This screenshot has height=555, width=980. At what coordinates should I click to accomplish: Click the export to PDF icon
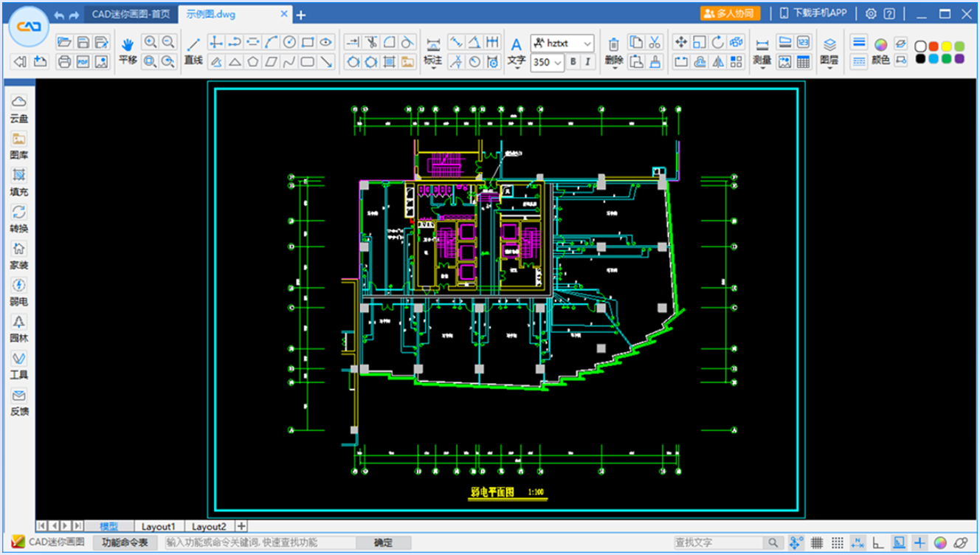coord(83,62)
